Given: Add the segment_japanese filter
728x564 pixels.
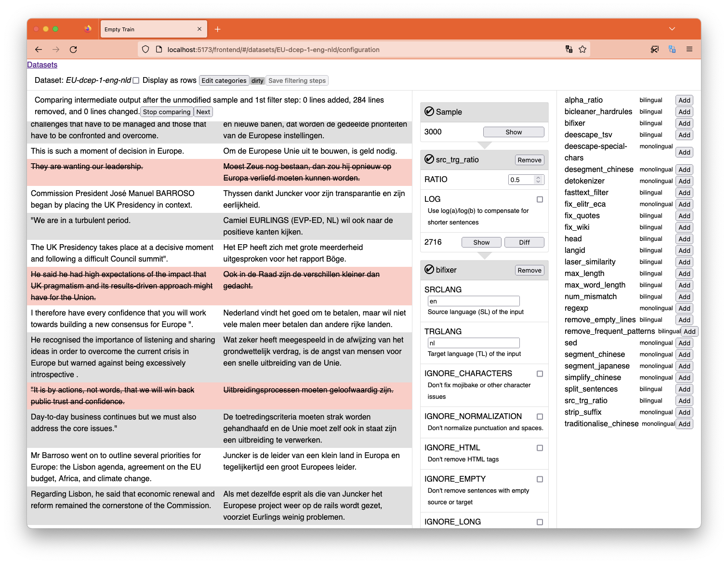Looking at the screenshot, I should point(684,366).
